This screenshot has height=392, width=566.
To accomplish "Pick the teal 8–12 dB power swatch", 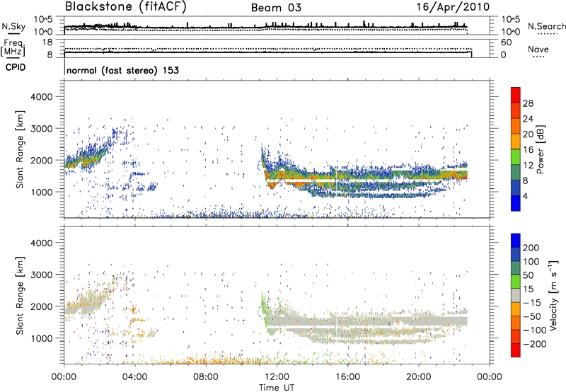I will (516, 173).
